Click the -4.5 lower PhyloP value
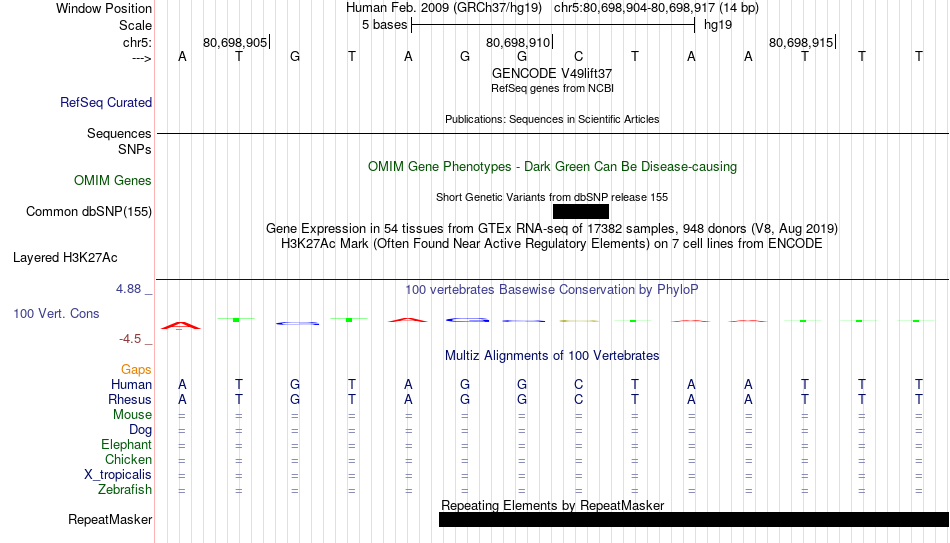 [x=130, y=339]
